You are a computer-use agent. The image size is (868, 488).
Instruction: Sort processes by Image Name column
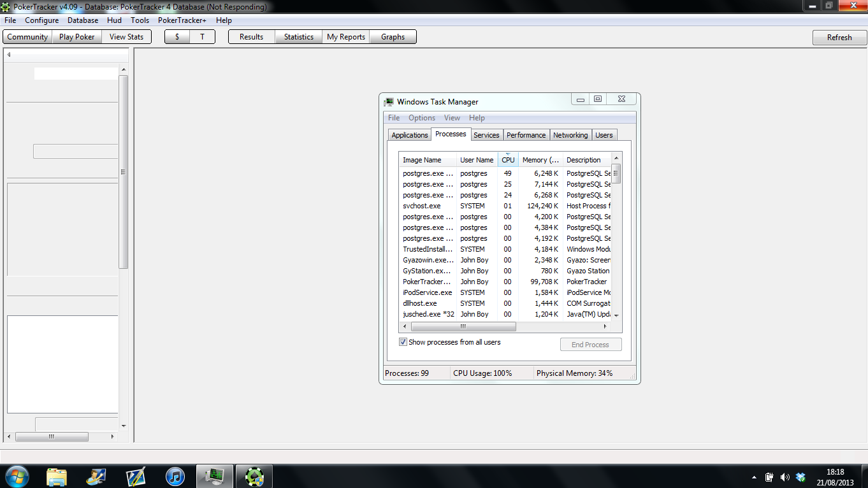tap(428, 160)
